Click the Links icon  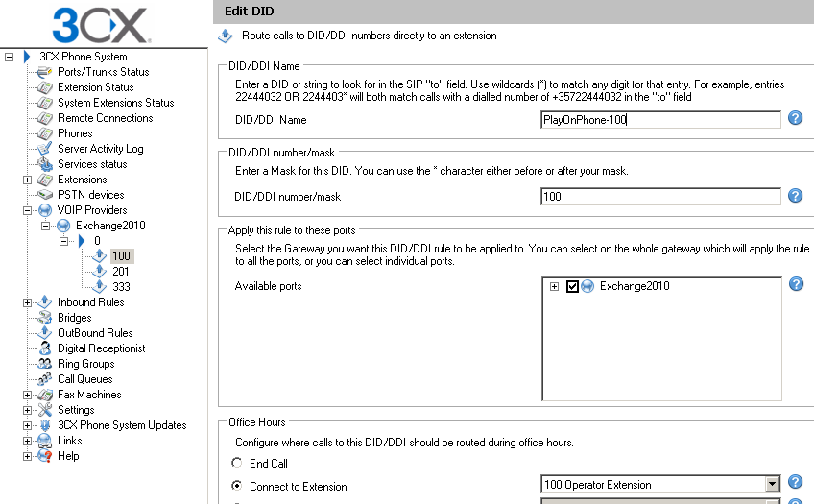coord(45,441)
